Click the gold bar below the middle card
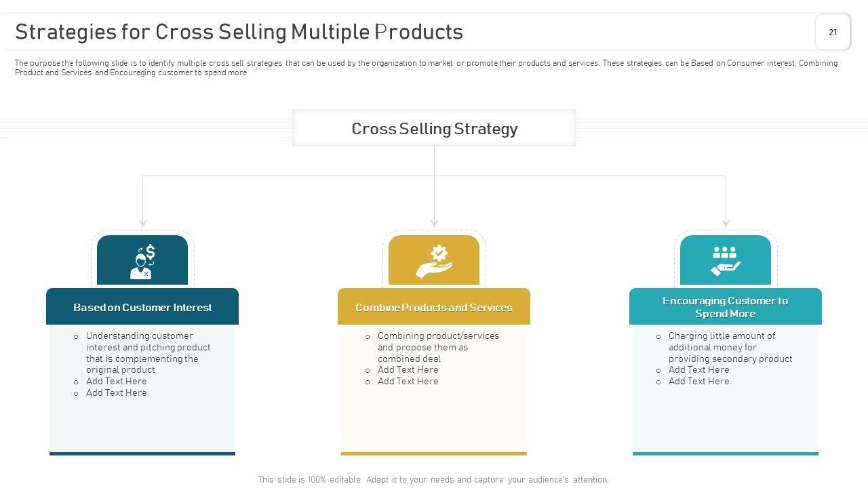The image size is (868, 488). 434,453
